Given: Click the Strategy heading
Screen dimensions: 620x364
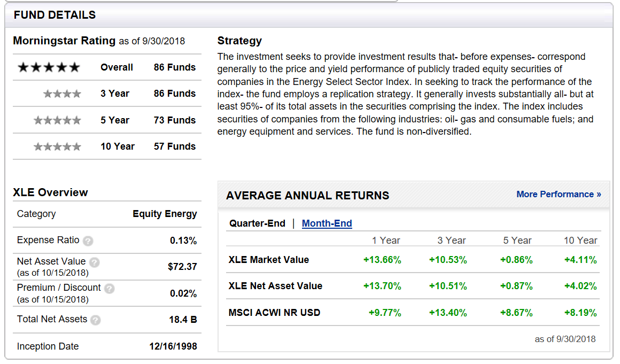Looking at the screenshot, I should (x=239, y=41).
